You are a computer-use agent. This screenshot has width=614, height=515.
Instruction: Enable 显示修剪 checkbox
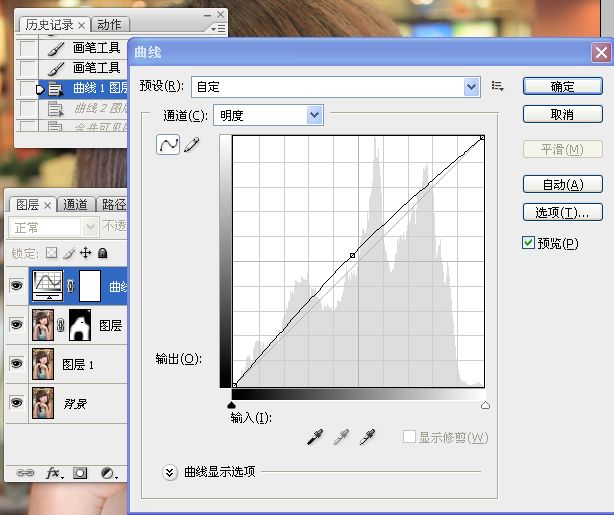[x=409, y=436]
